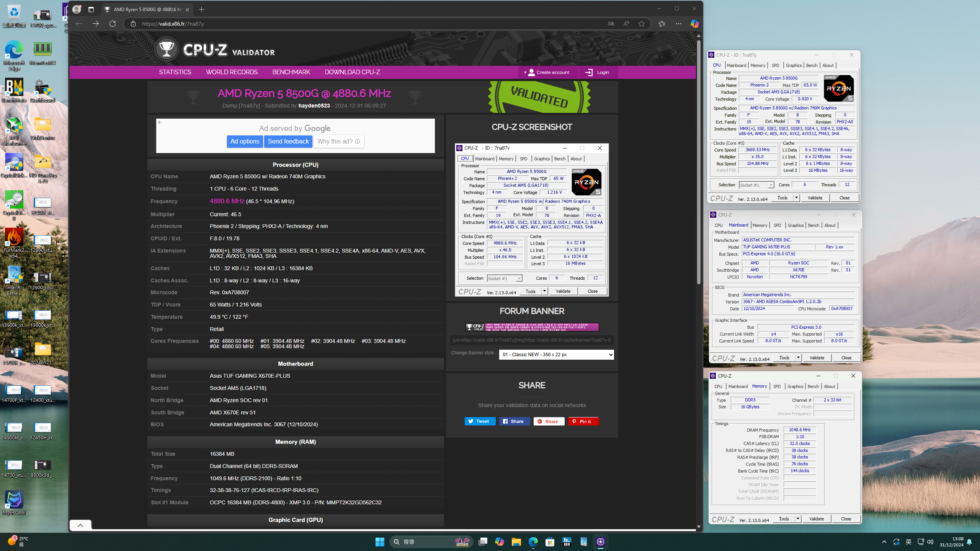This screenshot has width=980, height=551.
Task: Open Intel Extreme Tuning desktop icon
Action: (14, 281)
